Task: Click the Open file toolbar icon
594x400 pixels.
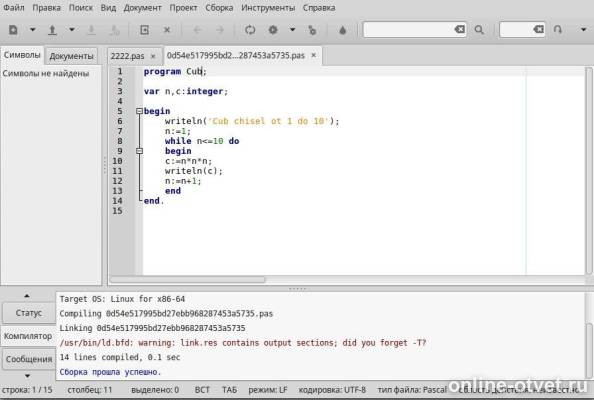Action: pyautogui.click(x=52, y=30)
